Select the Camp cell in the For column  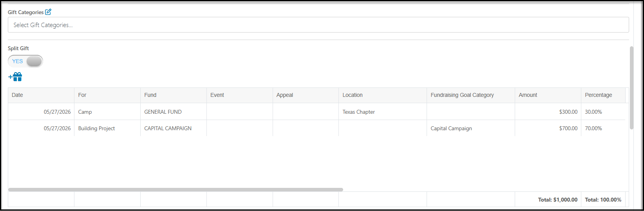[x=107, y=112]
